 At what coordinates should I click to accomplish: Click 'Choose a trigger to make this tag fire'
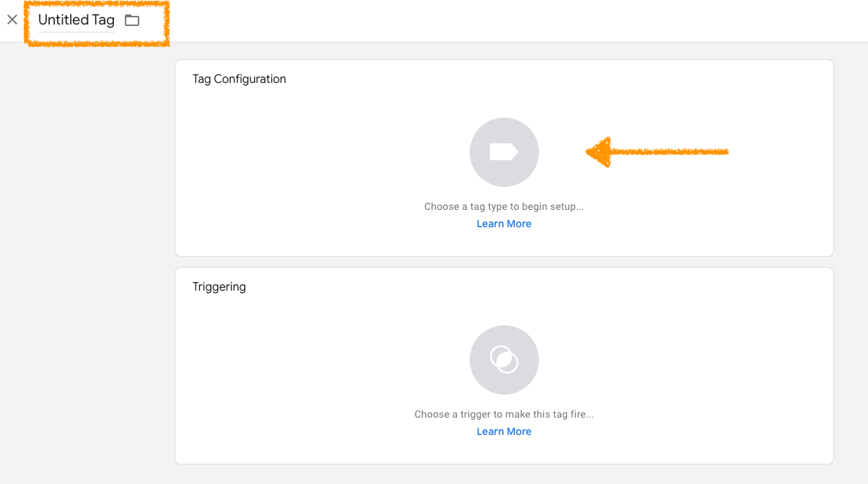point(504,415)
